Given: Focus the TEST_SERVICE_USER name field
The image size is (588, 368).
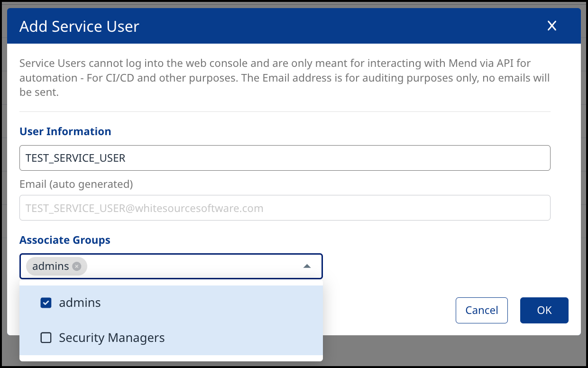Looking at the screenshot, I should 285,158.
